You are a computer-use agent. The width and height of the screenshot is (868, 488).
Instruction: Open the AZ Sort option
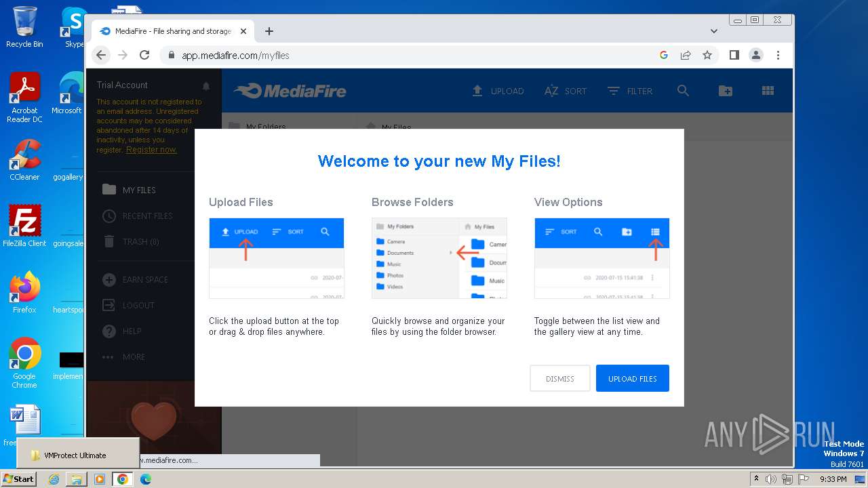coord(565,91)
